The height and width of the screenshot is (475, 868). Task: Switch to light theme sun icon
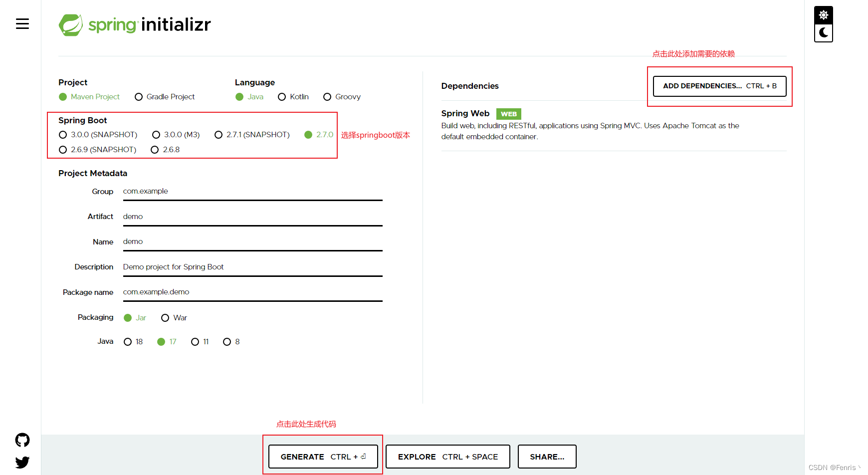(824, 15)
